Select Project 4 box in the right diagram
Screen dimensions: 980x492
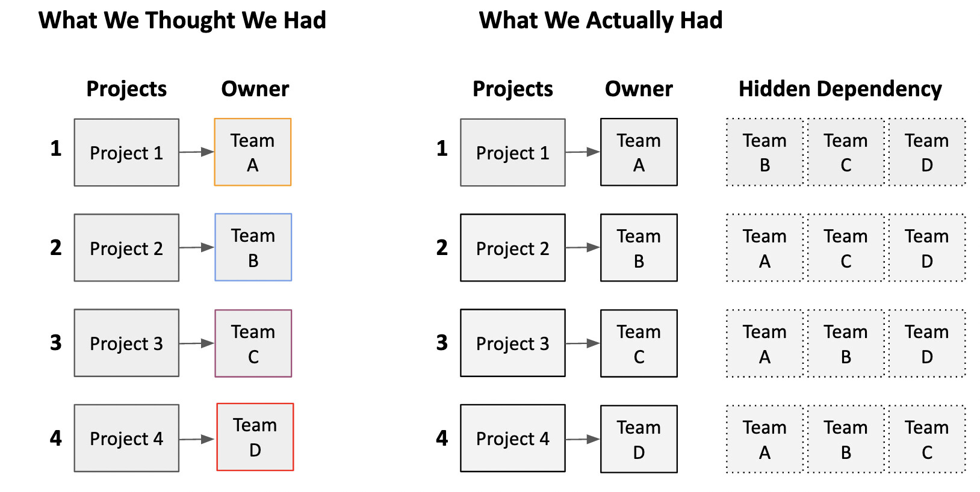pyautogui.click(x=513, y=438)
